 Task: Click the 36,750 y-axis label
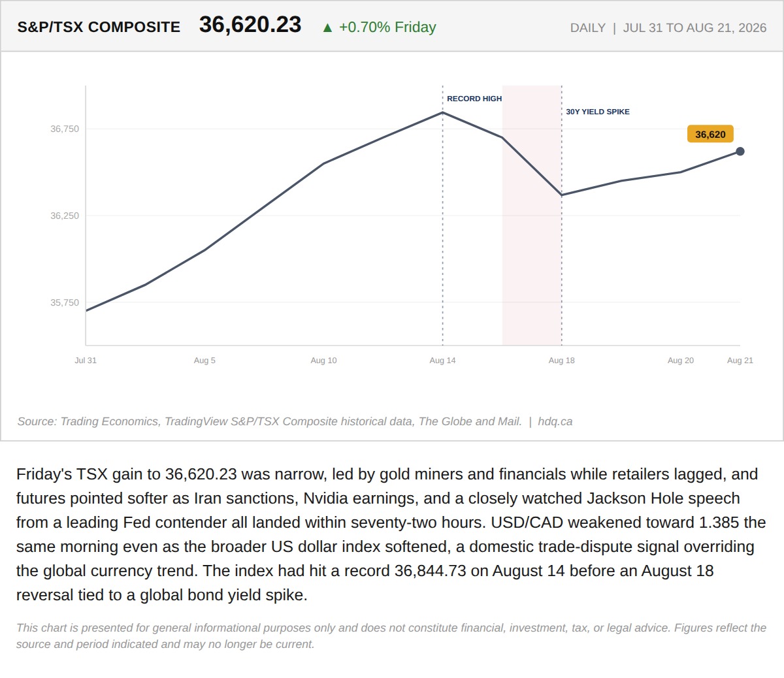pyautogui.click(x=65, y=129)
